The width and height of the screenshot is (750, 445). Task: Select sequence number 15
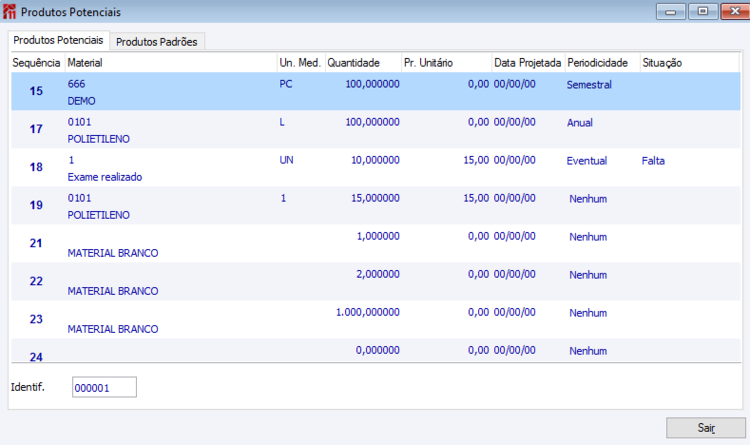coord(36,91)
